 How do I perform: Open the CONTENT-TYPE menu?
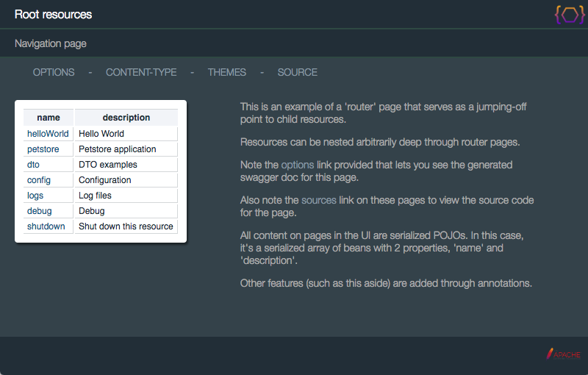[141, 72]
